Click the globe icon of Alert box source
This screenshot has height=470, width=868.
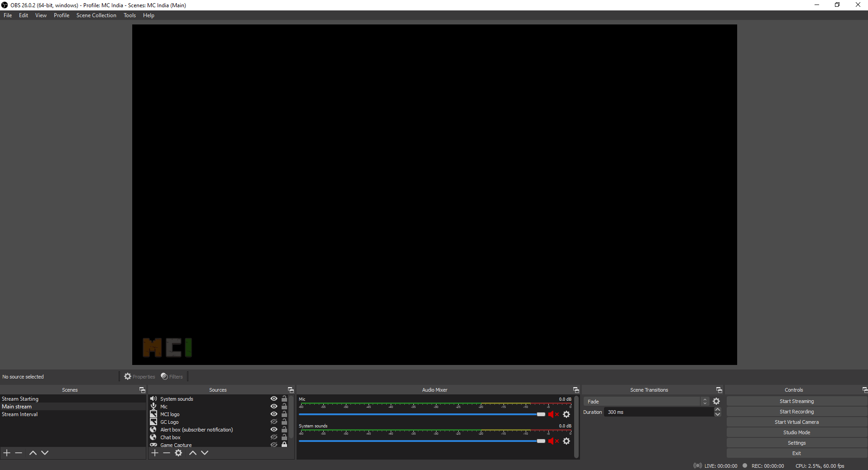[153, 429]
